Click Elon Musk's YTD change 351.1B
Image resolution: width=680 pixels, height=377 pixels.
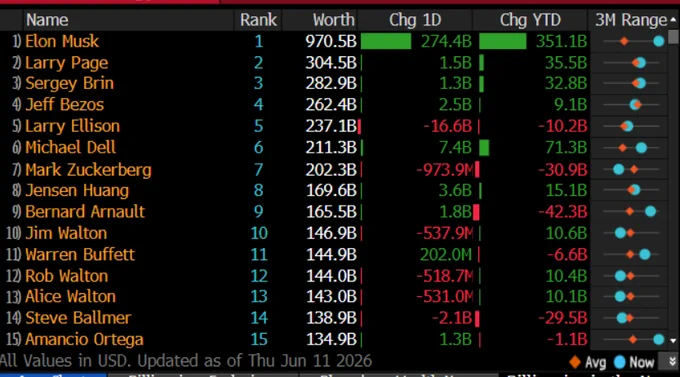click(561, 41)
